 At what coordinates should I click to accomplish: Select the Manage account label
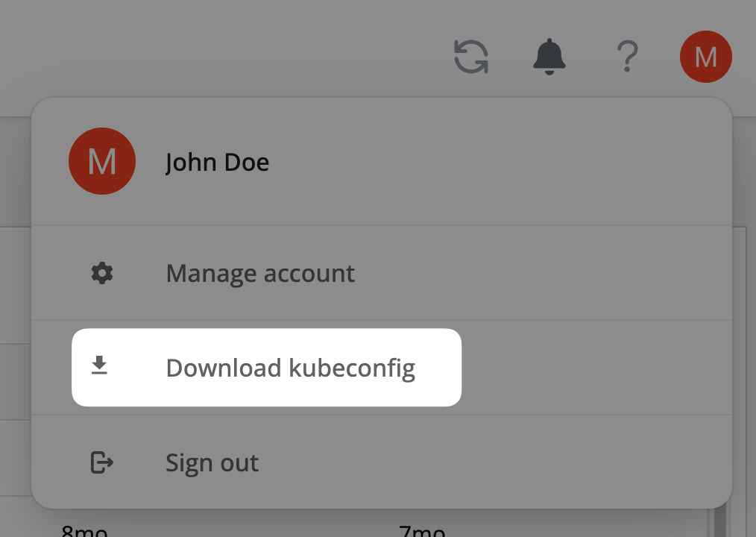tap(260, 274)
